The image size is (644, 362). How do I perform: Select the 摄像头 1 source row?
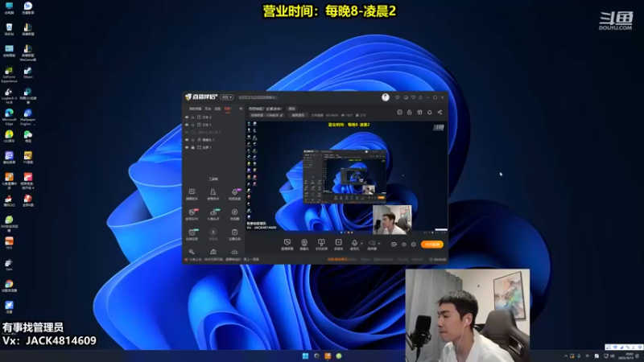coord(213,140)
